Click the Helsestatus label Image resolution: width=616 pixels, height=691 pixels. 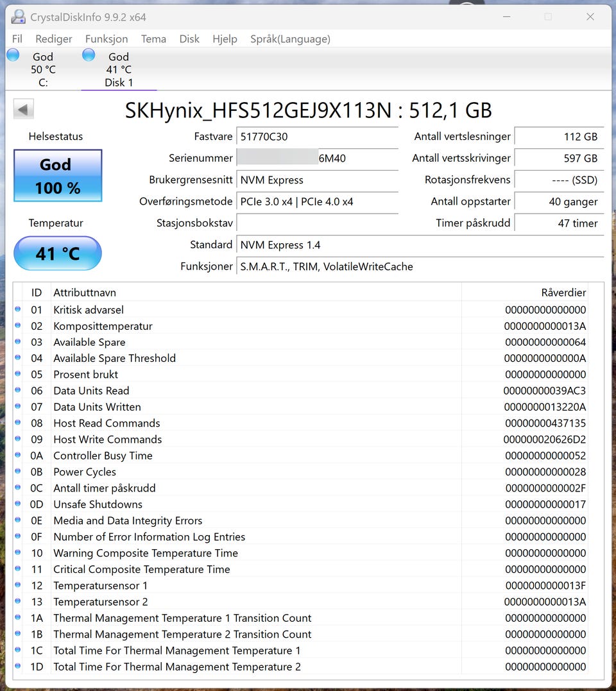56,136
